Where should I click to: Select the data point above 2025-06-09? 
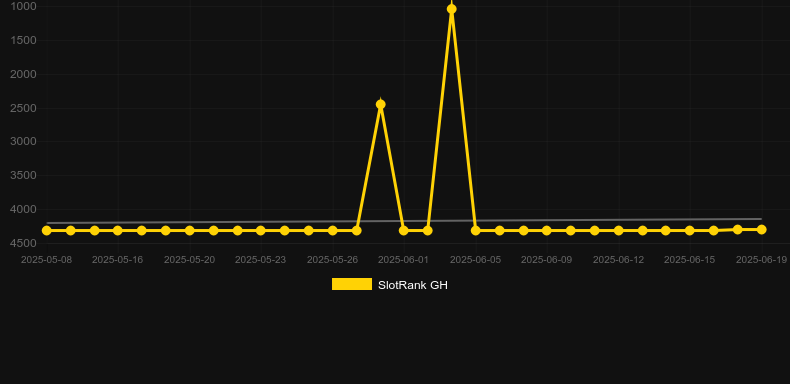547,230
